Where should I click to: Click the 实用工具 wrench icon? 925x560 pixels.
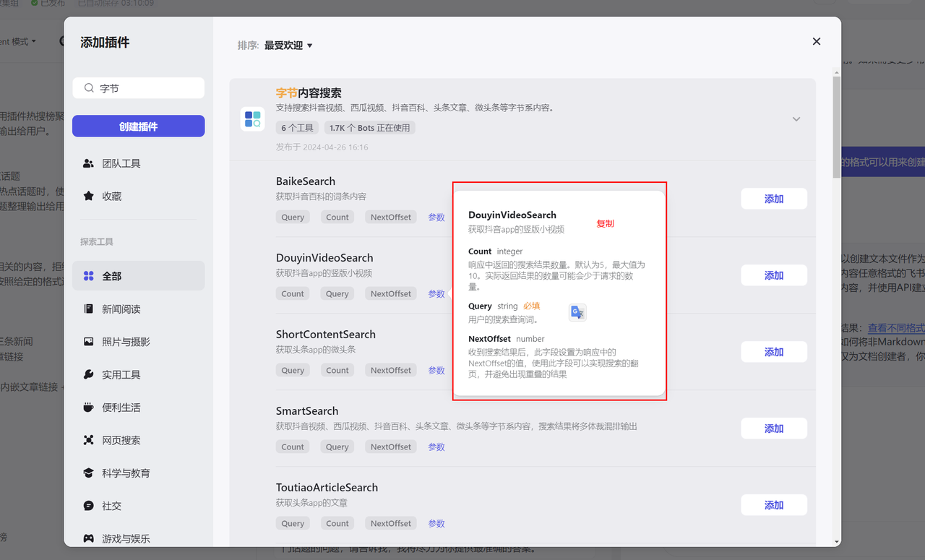click(x=89, y=374)
